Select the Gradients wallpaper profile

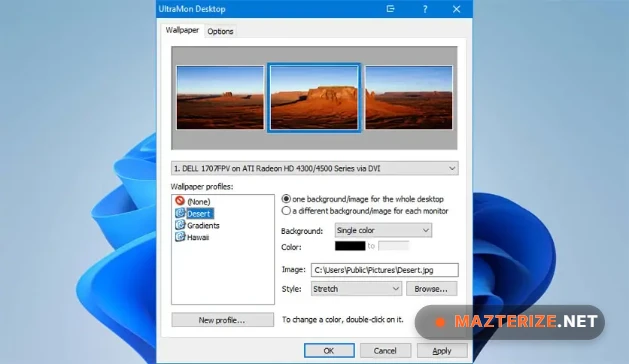click(x=203, y=226)
